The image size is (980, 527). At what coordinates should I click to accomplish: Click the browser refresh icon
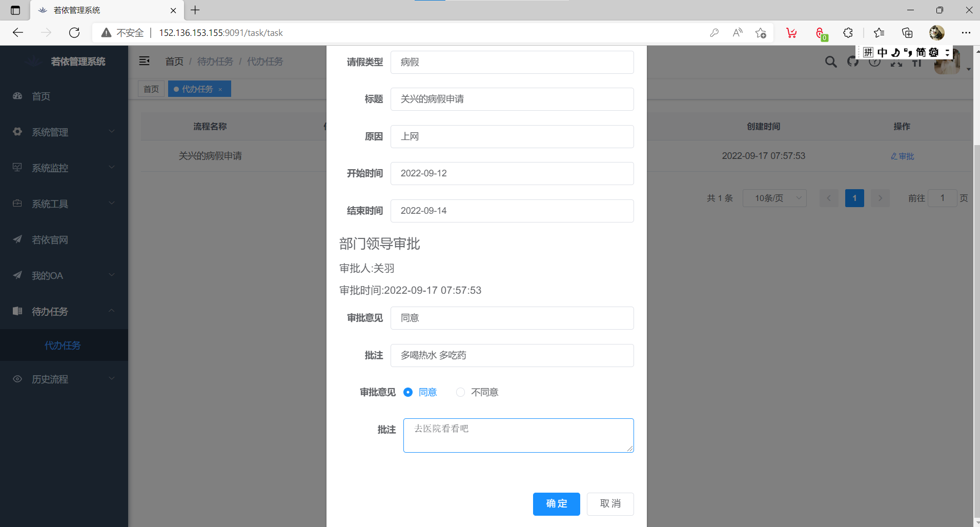click(x=74, y=33)
